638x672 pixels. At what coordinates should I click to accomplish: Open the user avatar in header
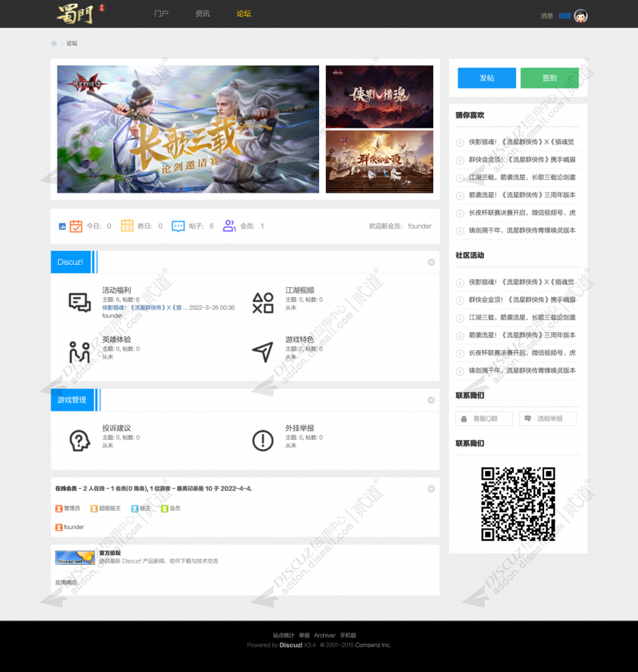pyautogui.click(x=581, y=16)
